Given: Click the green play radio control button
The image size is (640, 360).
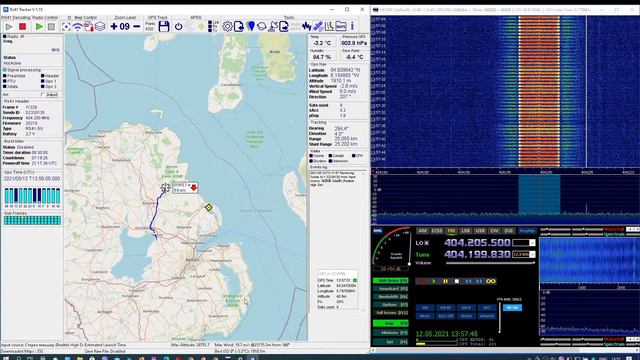Looking at the screenshot, I should coord(39,27).
